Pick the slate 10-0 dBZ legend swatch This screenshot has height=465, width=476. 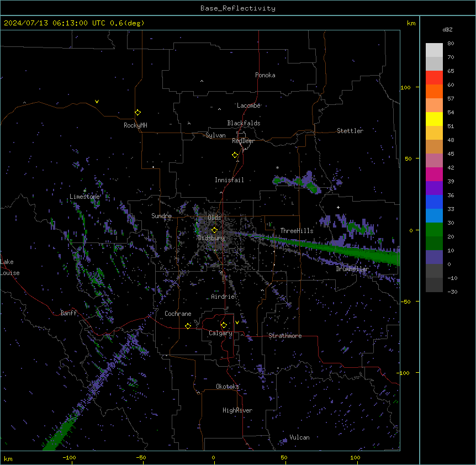point(434,257)
